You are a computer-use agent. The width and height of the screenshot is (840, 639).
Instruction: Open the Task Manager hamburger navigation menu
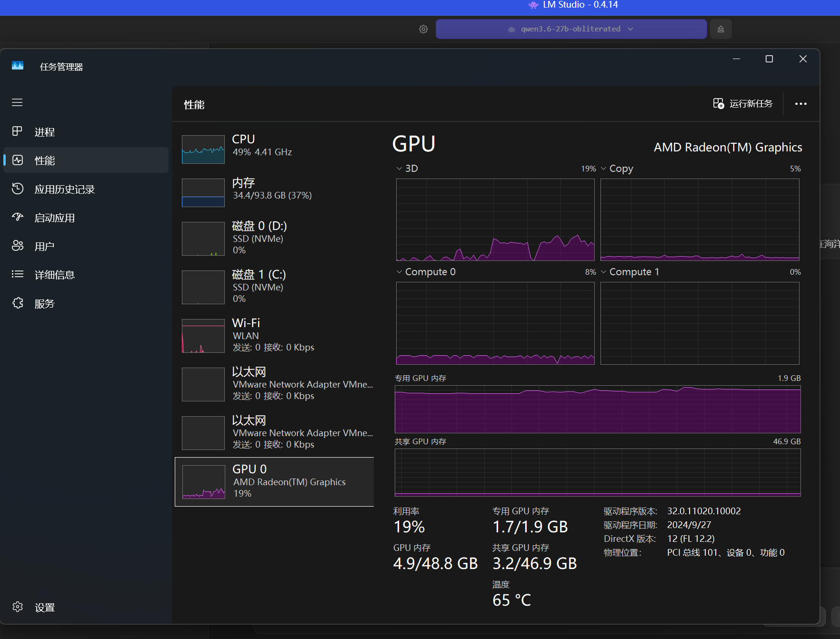[x=17, y=102]
